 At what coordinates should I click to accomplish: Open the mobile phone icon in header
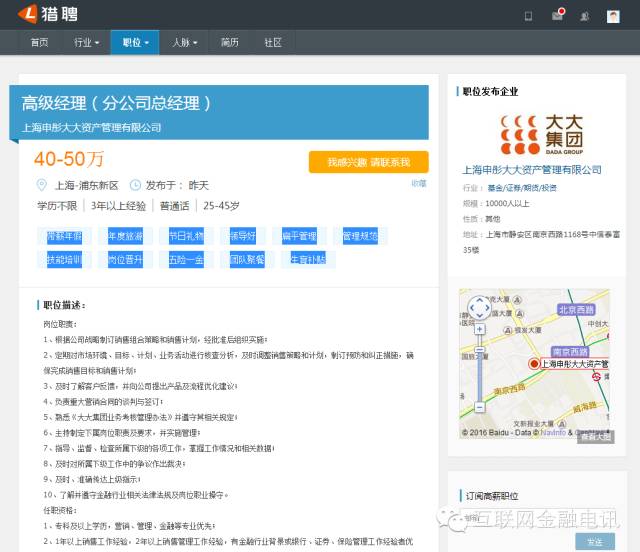point(528,16)
